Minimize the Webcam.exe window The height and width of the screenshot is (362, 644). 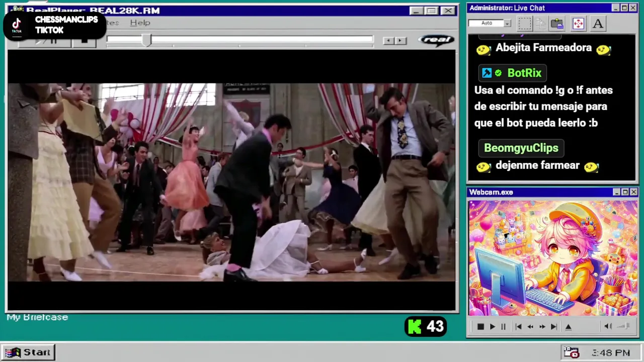tap(617, 192)
